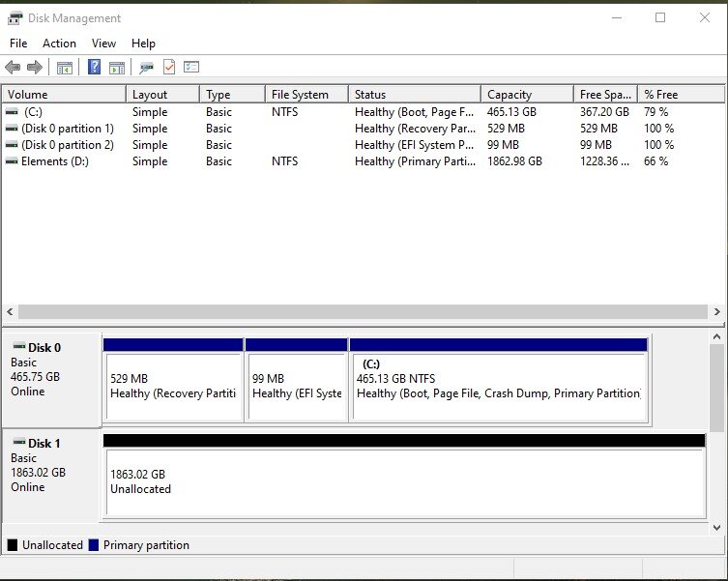
Task: Open the File menu
Action: tap(18, 44)
